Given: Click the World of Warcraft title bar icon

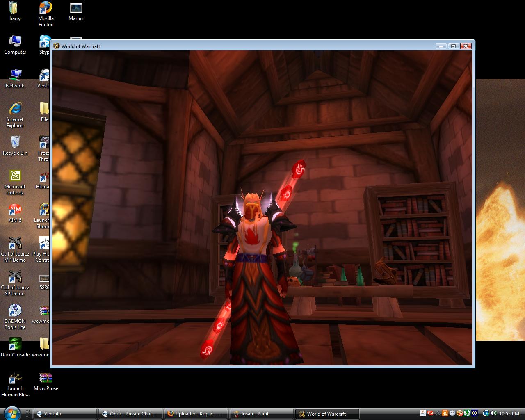Looking at the screenshot, I should point(57,46).
